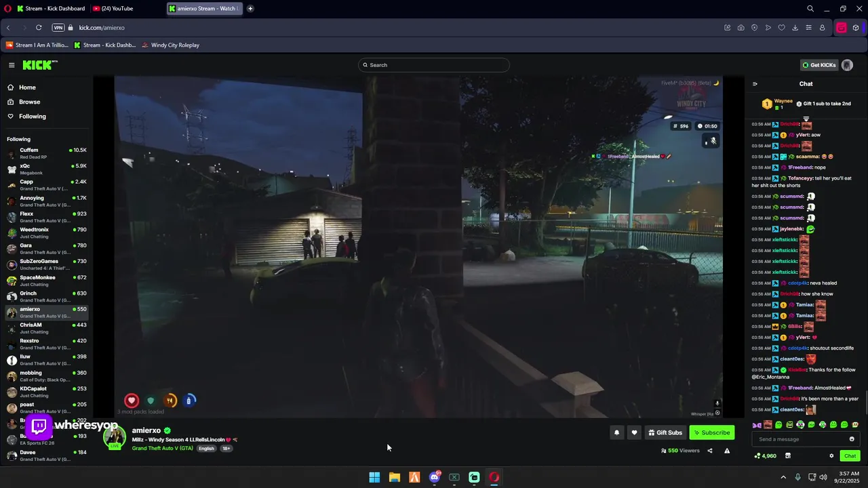Toggle follow heart button for amierxo
Screen dimensions: 868x488
tap(634, 432)
